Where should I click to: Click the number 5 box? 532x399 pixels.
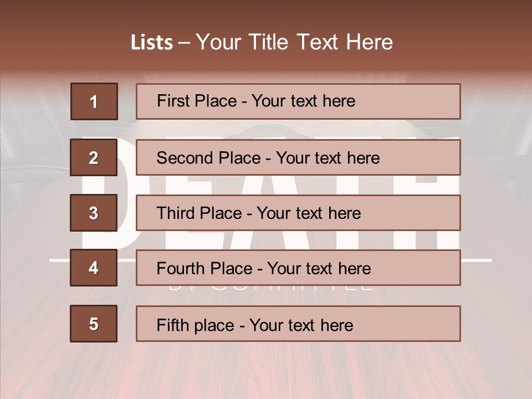[94, 324]
